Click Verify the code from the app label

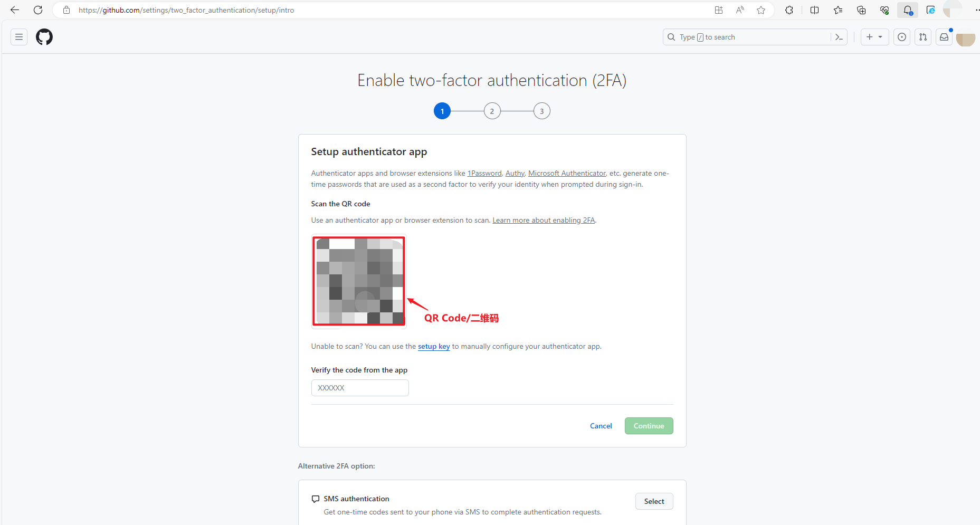click(359, 370)
